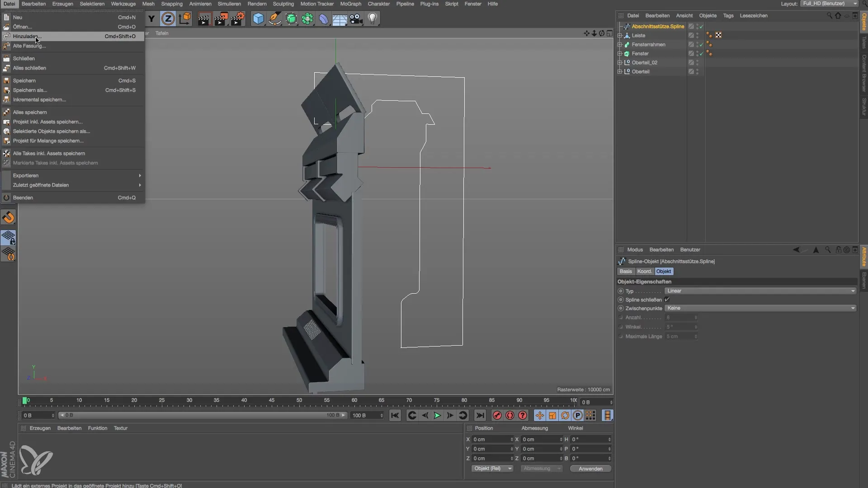Render the current view with the clapperboard icon
The height and width of the screenshot is (488, 868).
[x=204, y=19]
